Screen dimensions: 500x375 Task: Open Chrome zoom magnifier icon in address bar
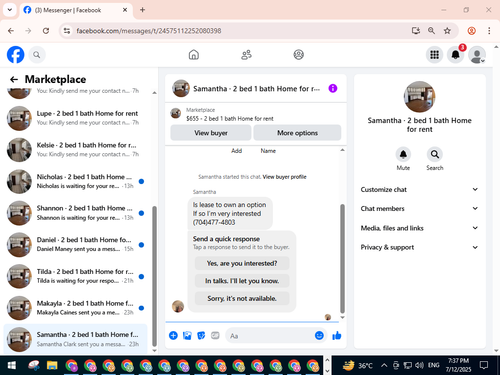431,31
